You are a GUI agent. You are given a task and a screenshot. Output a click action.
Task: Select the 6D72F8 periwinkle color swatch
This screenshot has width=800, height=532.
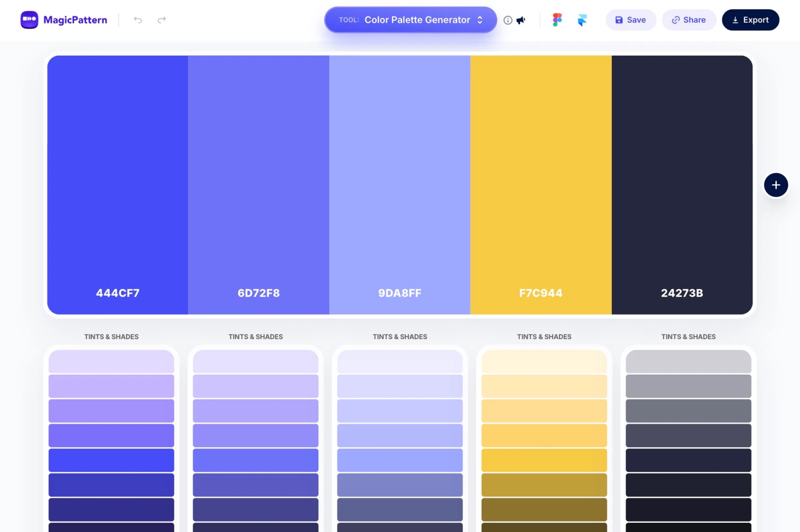[258, 185]
